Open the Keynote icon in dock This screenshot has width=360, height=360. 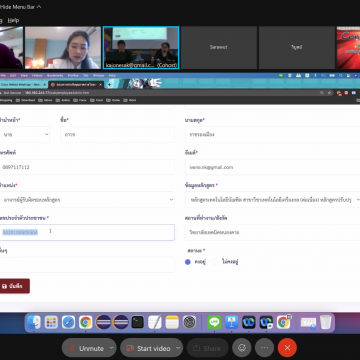(x=231, y=322)
